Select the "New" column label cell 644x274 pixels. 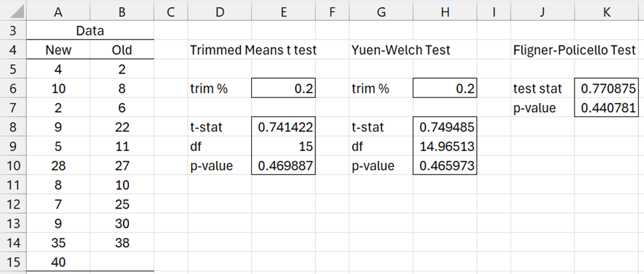pyautogui.click(x=58, y=49)
